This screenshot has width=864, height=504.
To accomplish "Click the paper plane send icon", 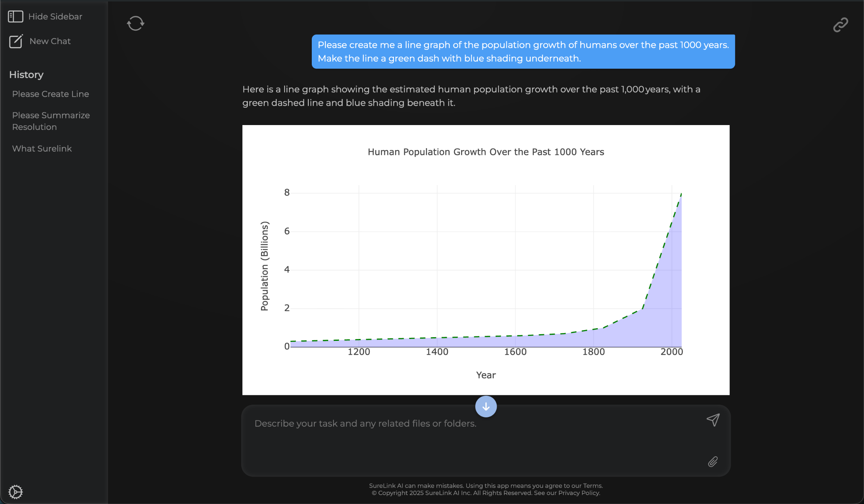I will [x=713, y=420].
